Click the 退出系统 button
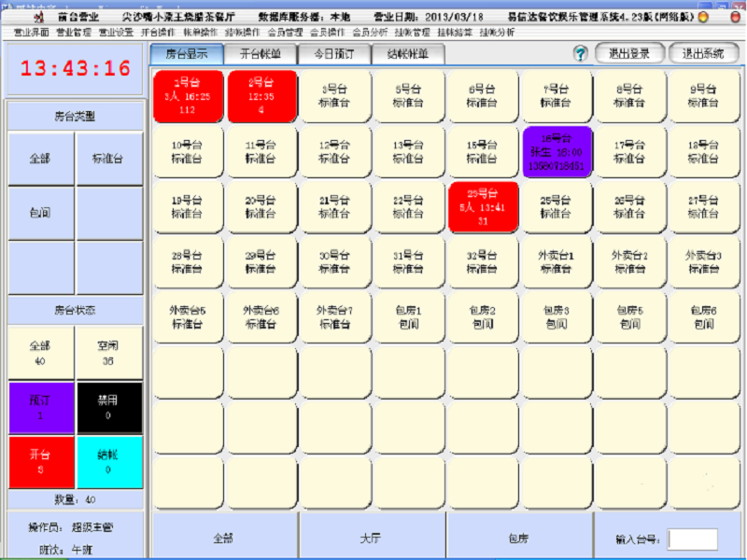Image resolution: width=747 pixels, height=560 pixels. pyautogui.click(x=703, y=54)
